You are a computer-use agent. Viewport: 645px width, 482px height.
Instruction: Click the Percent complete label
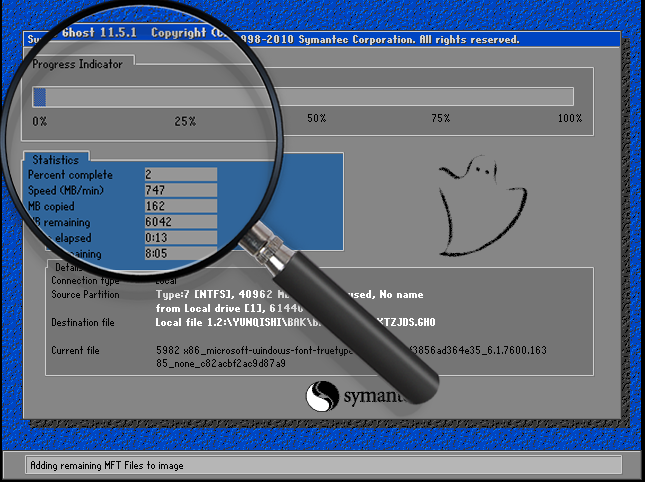point(70,175)
